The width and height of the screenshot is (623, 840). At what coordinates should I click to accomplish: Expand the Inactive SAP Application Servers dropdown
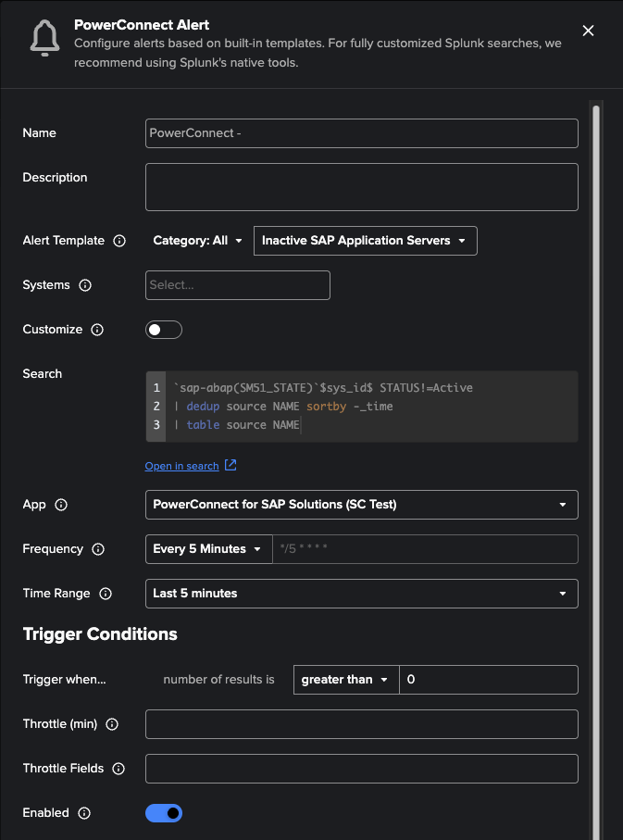point(365,241)
